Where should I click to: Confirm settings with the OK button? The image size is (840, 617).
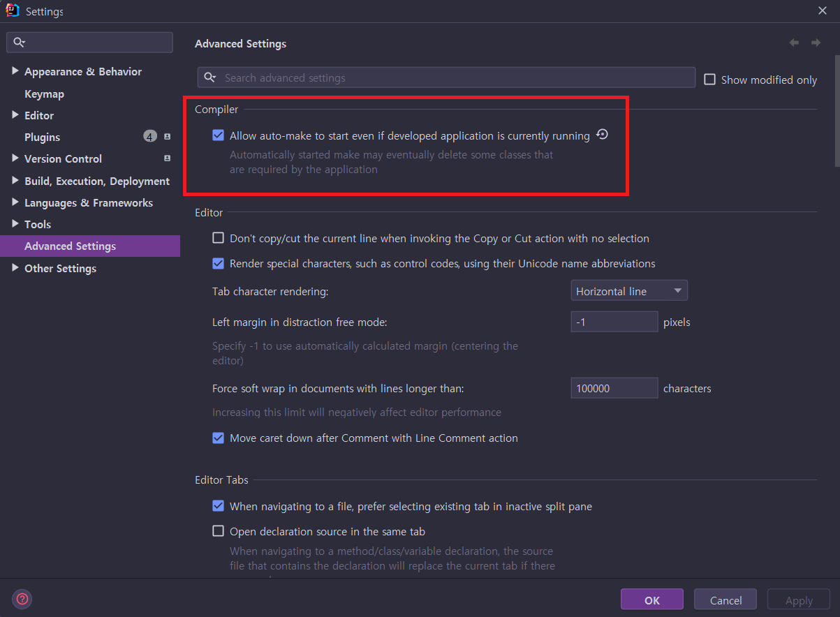[651, 599]
